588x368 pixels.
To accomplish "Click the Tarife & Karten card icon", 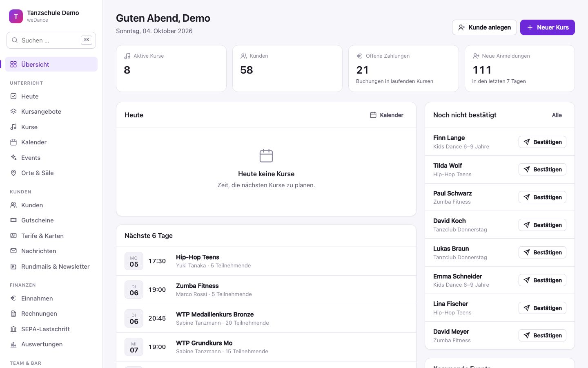I will pos(13,236).
